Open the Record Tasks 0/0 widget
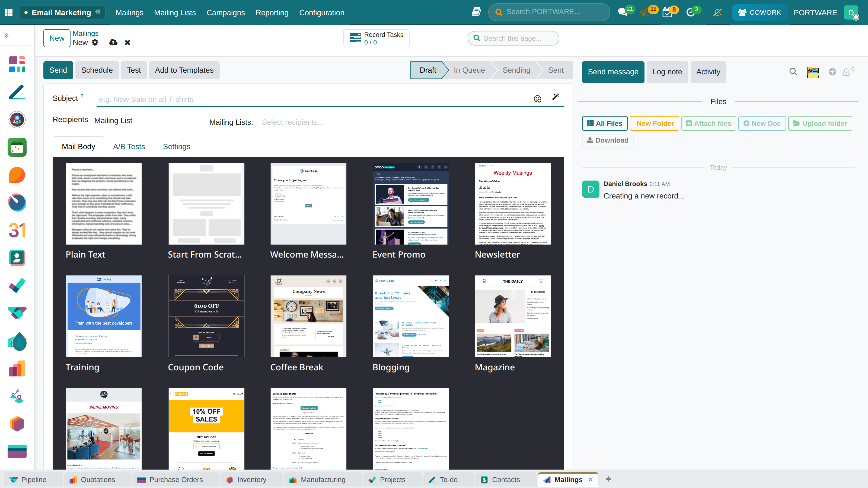 (x=376, y=38)
